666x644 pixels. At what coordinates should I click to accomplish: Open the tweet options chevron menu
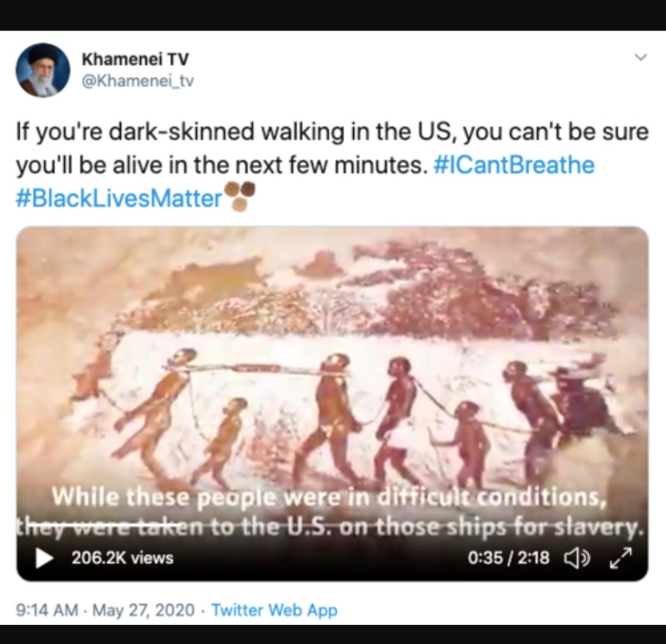tap(641, 57)
